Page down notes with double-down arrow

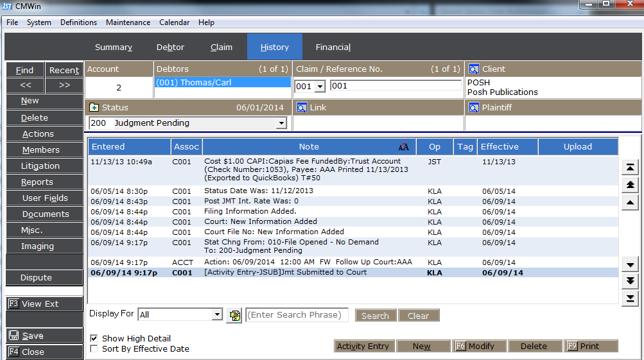pos(631,281)
